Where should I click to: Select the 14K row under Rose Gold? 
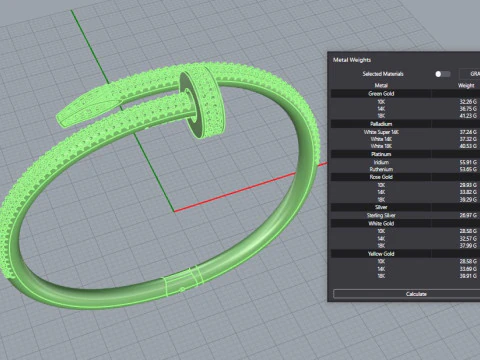(x=405, y=192)
